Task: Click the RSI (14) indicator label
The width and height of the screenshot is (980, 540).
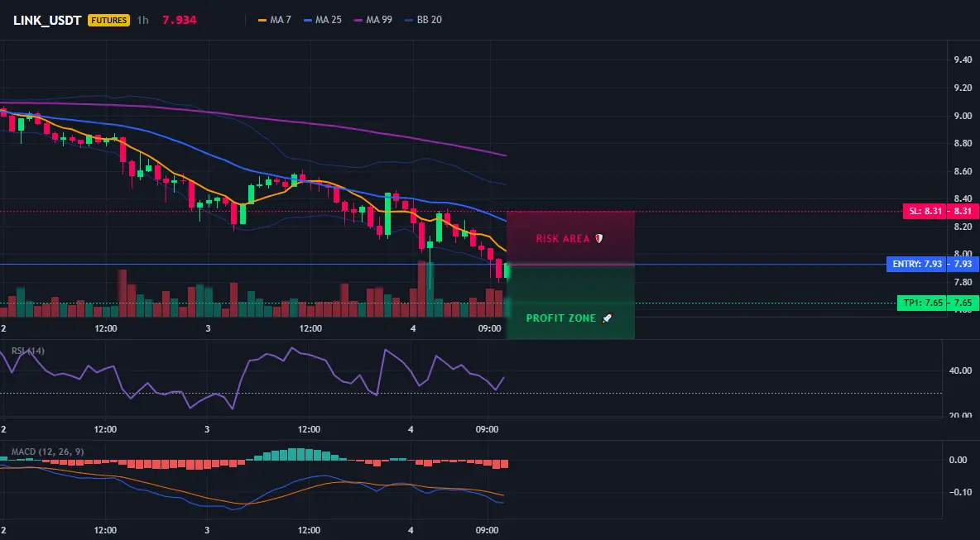Action: [28, 351]
